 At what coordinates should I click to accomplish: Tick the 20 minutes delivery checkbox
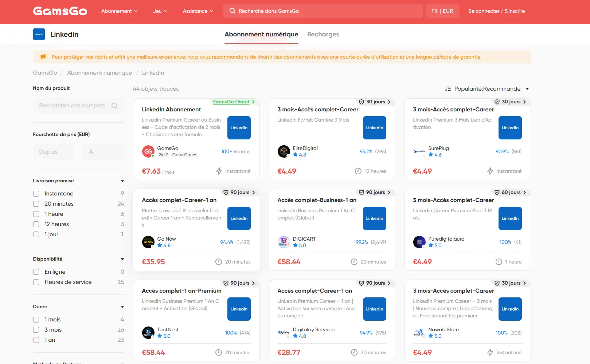[36, 204]
